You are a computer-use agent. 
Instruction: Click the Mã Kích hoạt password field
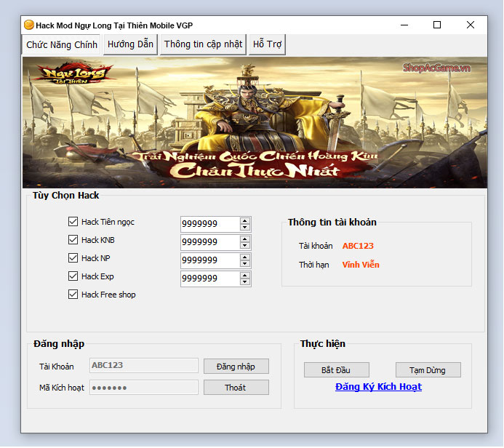(x=144, y=387)
